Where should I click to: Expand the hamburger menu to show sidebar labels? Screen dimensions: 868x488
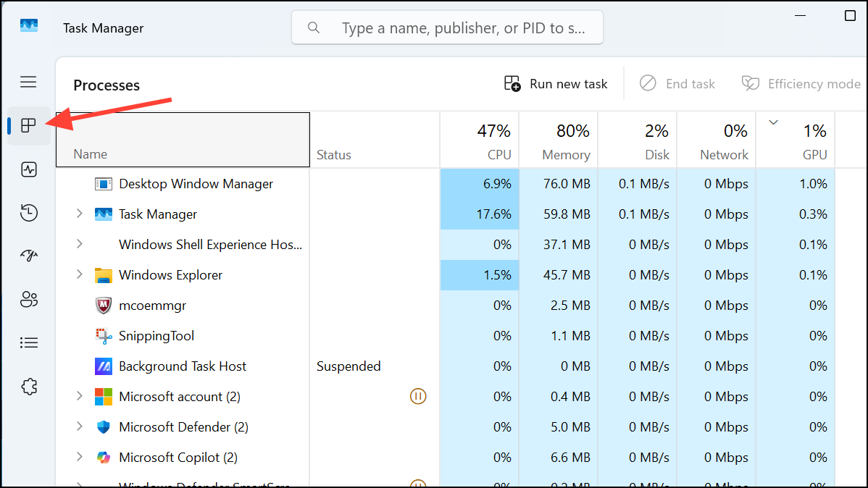28,81
